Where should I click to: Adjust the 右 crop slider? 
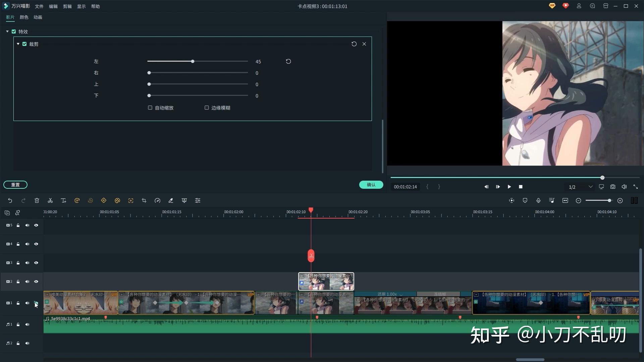click(x=198, y=73)
